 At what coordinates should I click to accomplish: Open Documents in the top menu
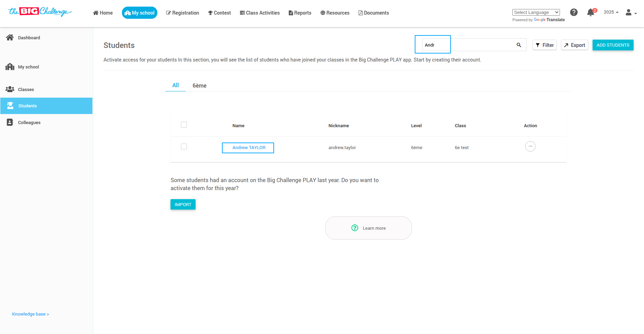pos(373,13)
